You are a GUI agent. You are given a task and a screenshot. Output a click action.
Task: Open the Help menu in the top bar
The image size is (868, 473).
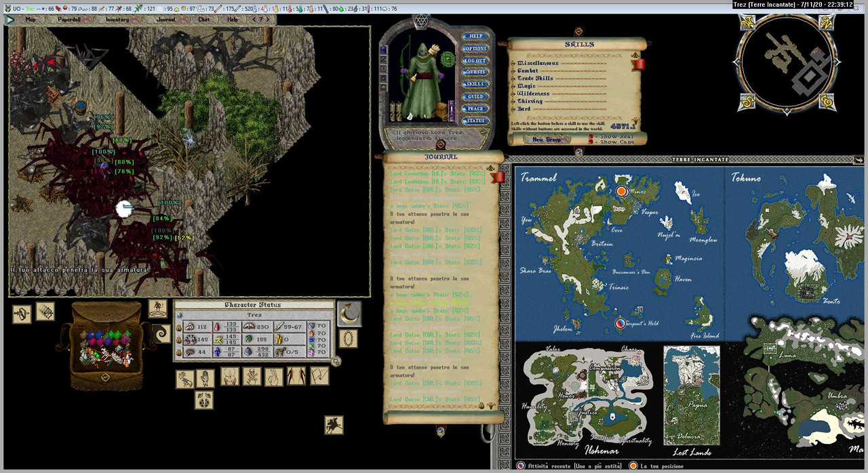pyautogui.click(x=232, y=20)
